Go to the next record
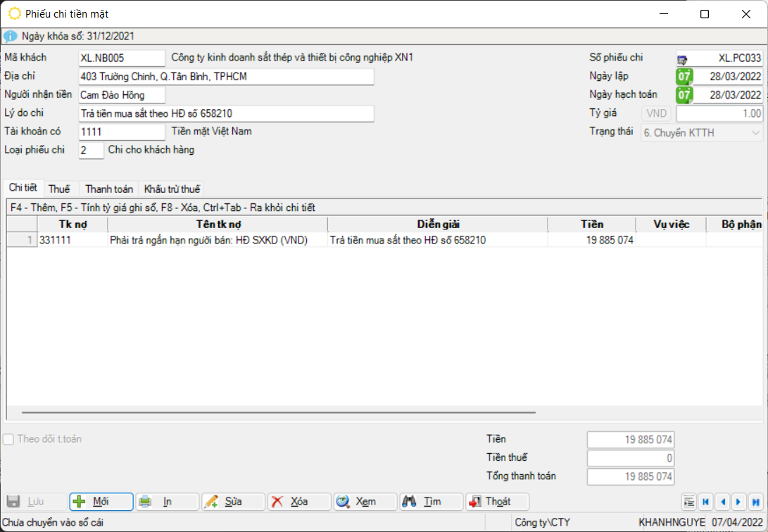The width and height of the screenshot is (768, 532). pos(738,502)
